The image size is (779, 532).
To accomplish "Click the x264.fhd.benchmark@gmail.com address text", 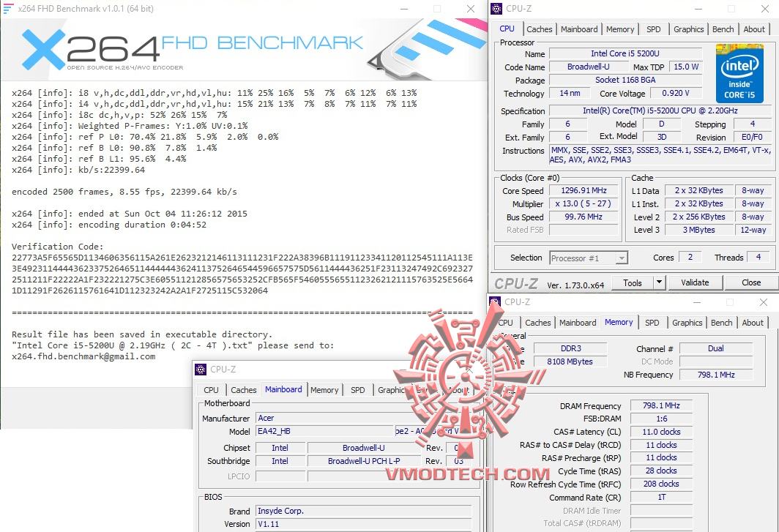I will pos(83,356).
